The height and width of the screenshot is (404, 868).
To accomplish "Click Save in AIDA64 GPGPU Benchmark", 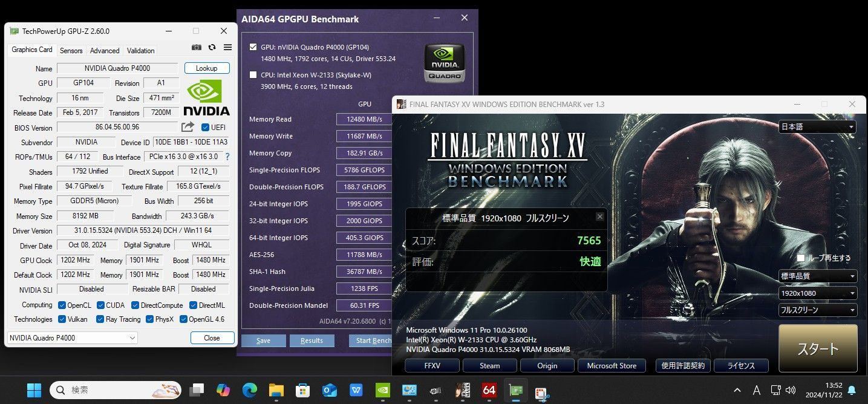I will [x=264, y=340].
